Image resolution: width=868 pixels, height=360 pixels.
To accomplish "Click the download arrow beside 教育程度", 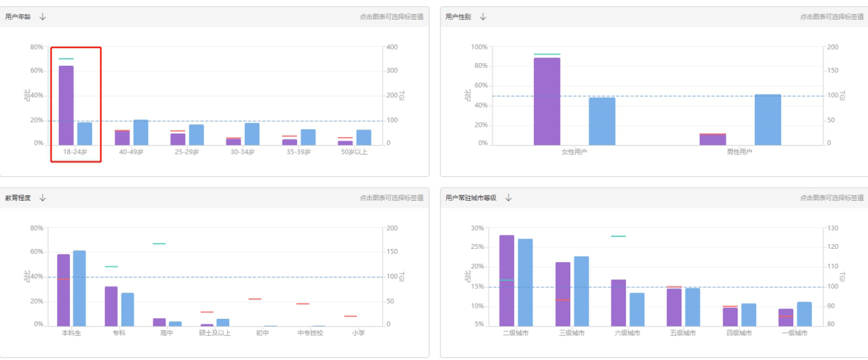I will 43,198.
